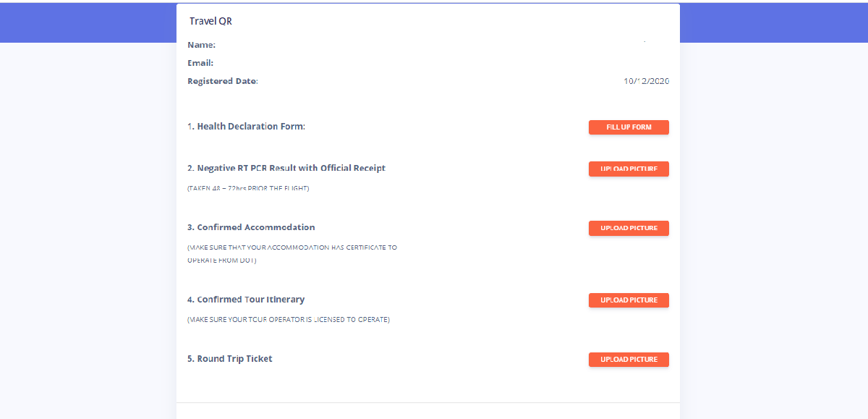Click the accommodation DOT certificate note
The width and height of the screenshot is (868, 419).
pyautogui.click(x=292, y=253)
